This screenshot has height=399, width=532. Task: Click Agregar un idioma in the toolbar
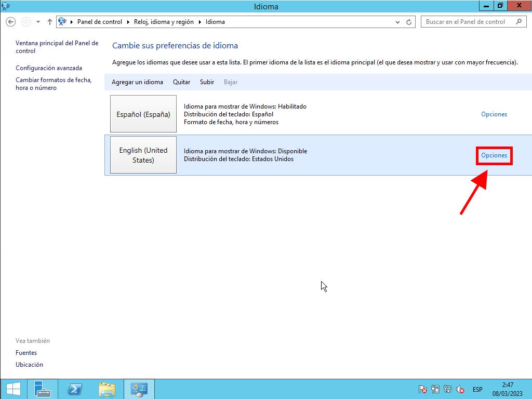tap(137, 82)
